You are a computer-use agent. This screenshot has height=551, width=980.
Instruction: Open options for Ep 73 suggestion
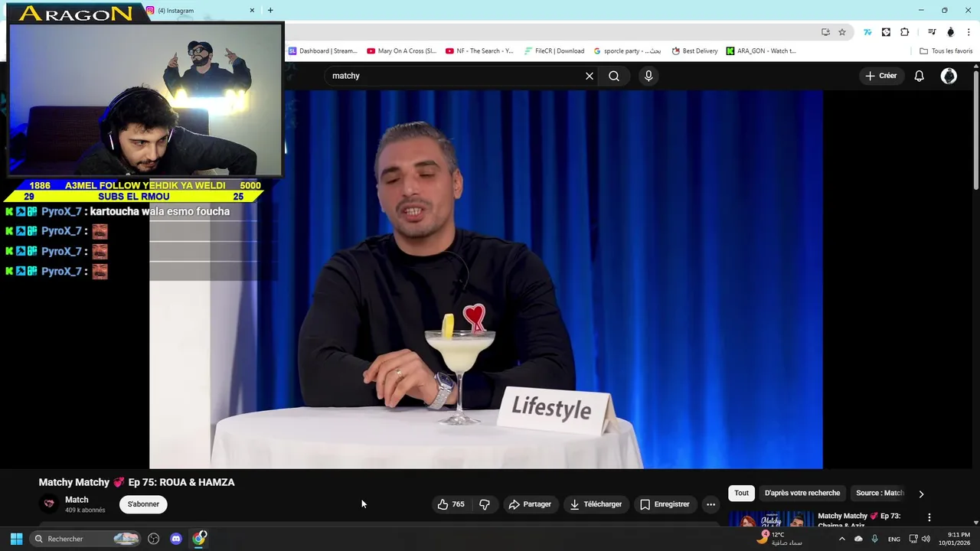point(929,518)
